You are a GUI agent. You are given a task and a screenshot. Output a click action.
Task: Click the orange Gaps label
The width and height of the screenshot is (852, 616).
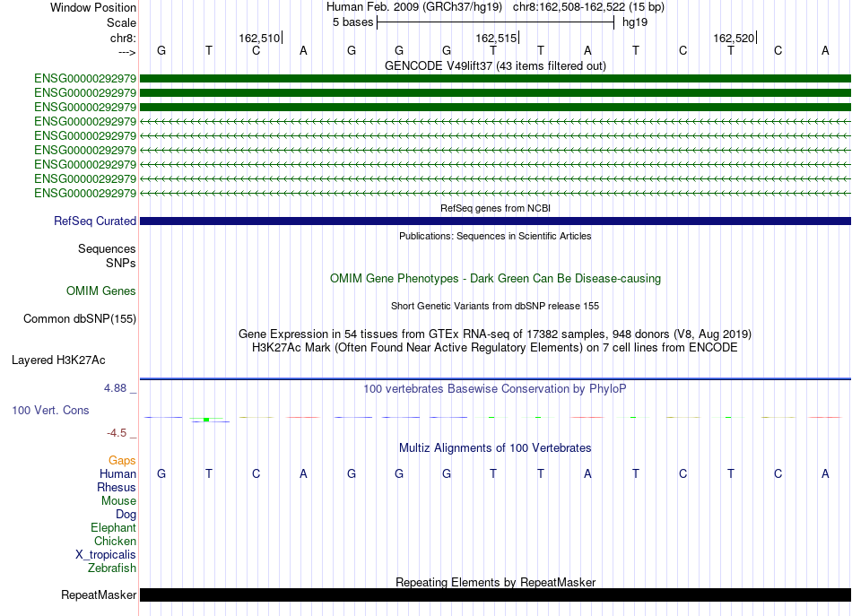click(122, 460)
